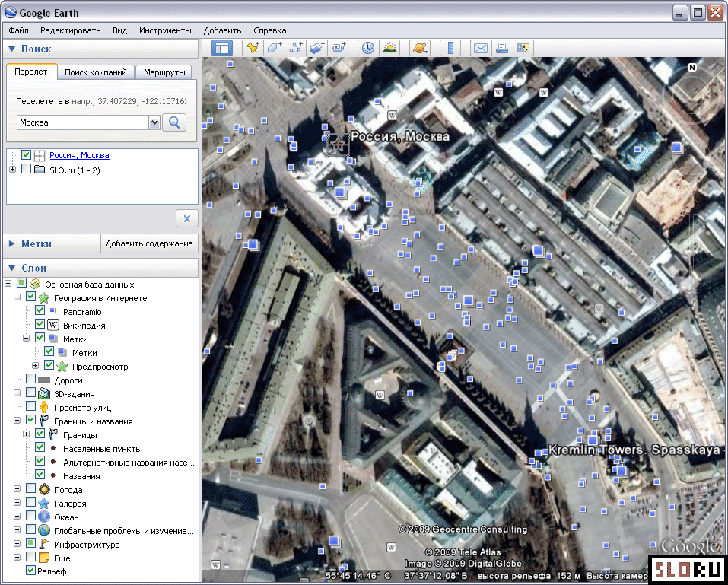This screenshot has height=585, width=728.
Task: Click the Email envelope toolbar icon
Action: pyautogui.click(x=481, y=48)
